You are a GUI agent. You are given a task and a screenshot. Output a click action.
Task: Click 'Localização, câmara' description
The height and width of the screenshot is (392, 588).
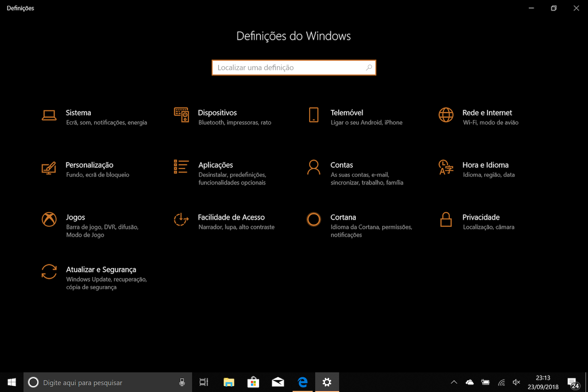click(488, 227)
